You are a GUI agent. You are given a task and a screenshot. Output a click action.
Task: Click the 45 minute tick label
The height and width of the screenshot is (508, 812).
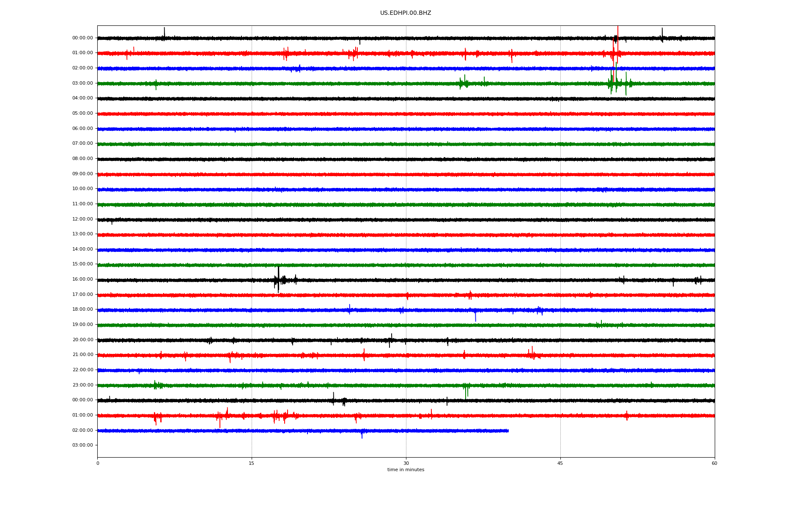[560, 464]
